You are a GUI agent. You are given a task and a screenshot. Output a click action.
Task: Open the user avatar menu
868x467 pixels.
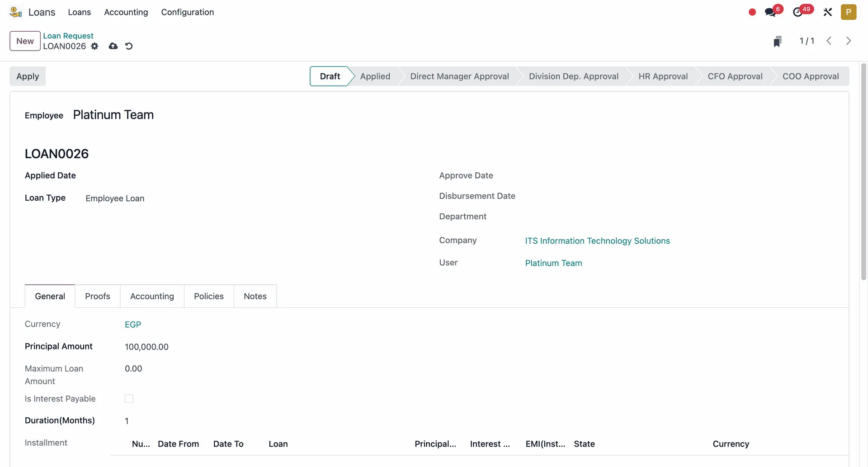click(x=849, y=12)
